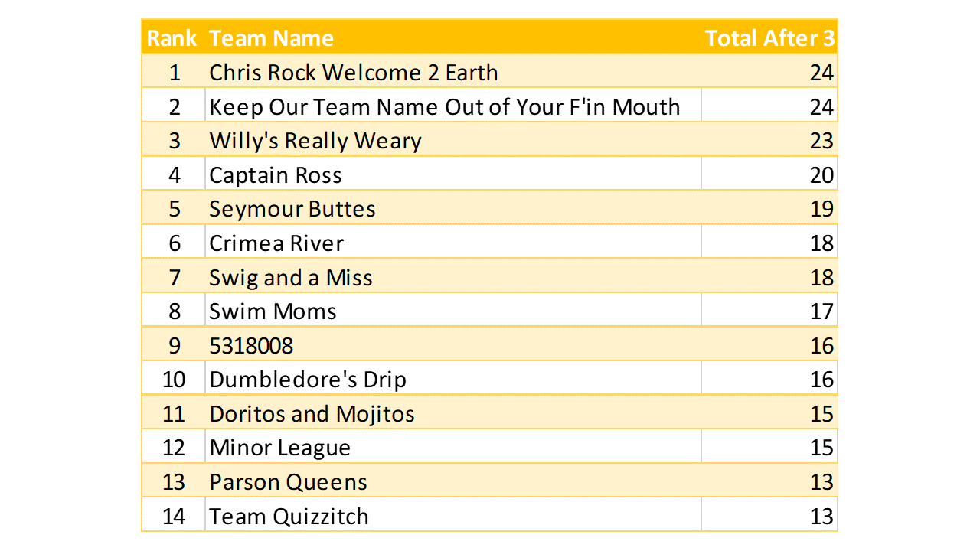Click the Swim Moms team name
Viewport: 980px width, 551px height.
click(x=273, y=311)
